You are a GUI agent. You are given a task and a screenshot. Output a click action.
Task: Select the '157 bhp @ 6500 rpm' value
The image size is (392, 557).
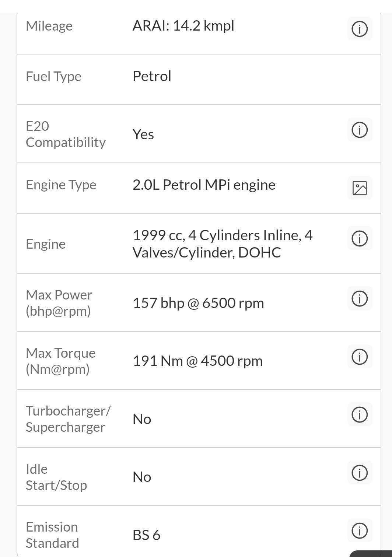click(198, 303)
